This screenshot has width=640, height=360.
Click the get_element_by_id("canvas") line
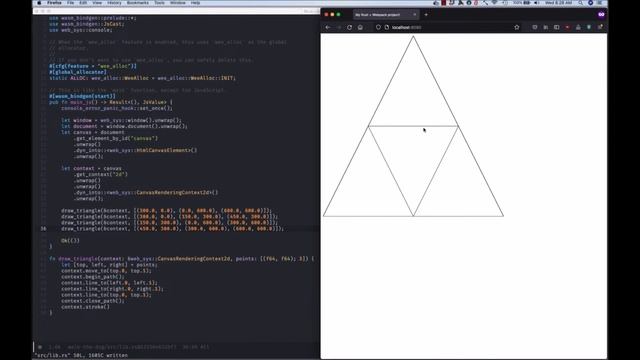coord(116,138)
